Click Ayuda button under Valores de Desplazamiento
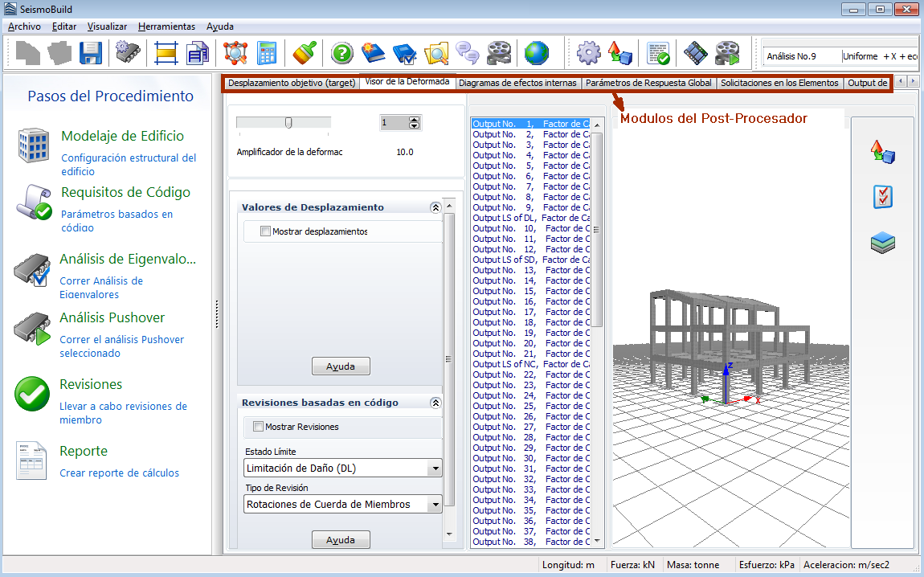The height and width of the screenshot is (577, 924). pos(341,366)
